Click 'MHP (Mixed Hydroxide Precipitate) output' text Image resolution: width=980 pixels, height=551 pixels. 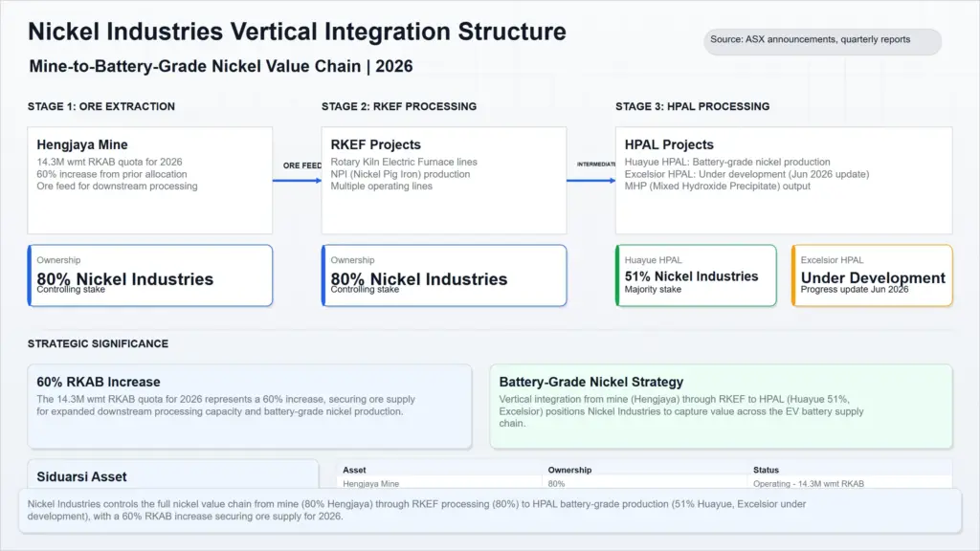[x=718, y=187]
